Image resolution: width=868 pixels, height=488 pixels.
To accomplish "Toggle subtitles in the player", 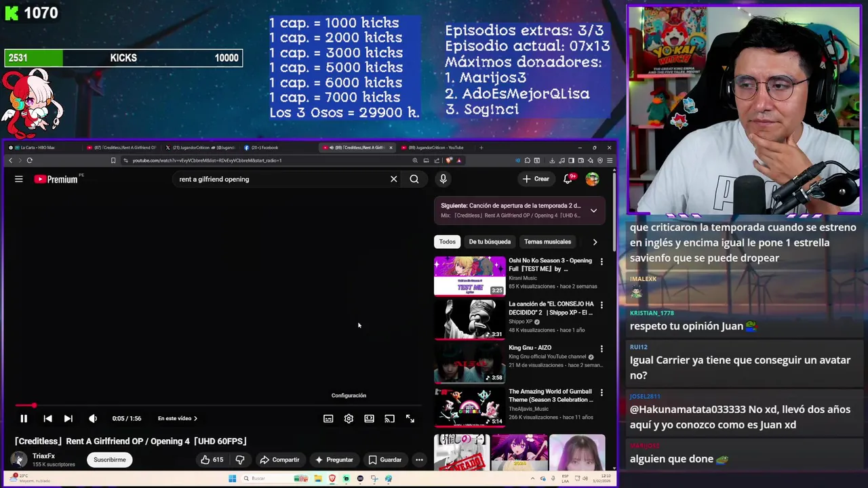I will (x=328, y=419).
